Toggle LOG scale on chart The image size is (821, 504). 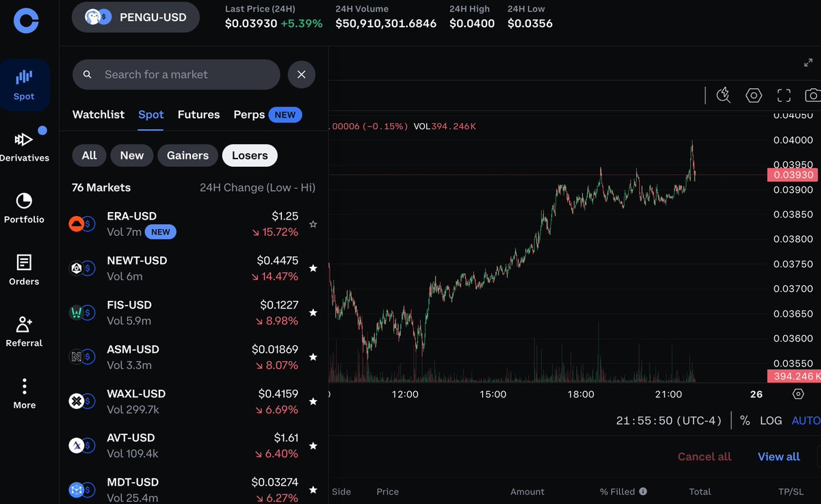point(771,421)
